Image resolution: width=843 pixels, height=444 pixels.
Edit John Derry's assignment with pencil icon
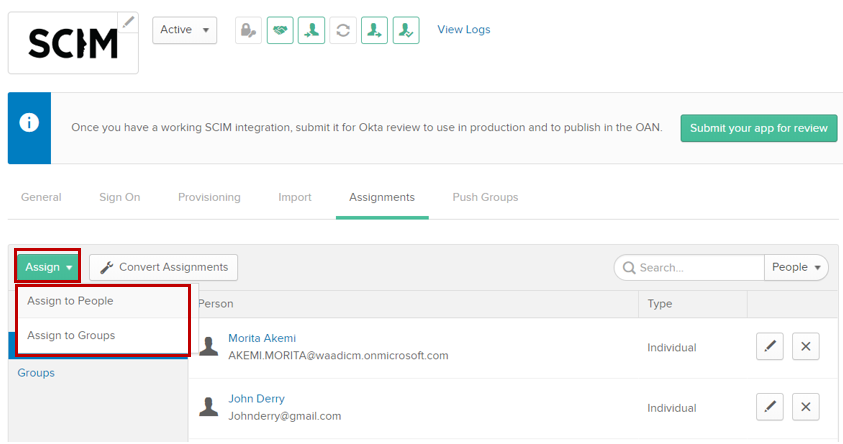pos(770,407)
